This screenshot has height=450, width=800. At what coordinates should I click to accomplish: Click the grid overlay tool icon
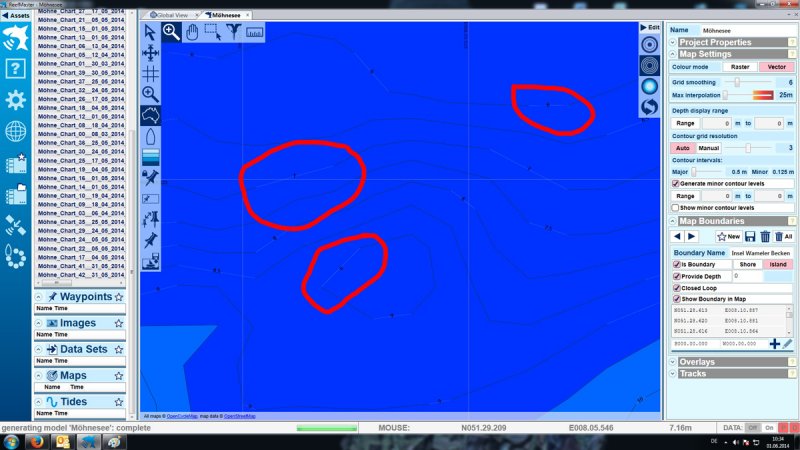[150, 73]
